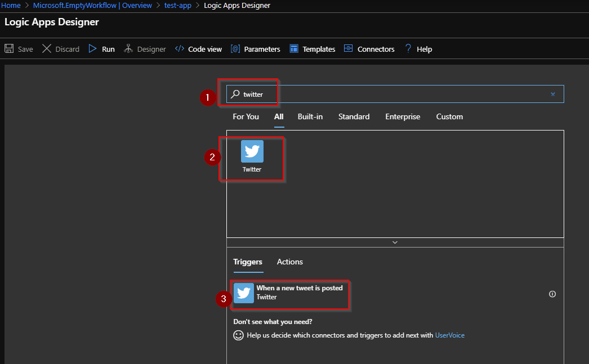Switch to the Actions tab

pyautogui.click(x=290, y=262)
